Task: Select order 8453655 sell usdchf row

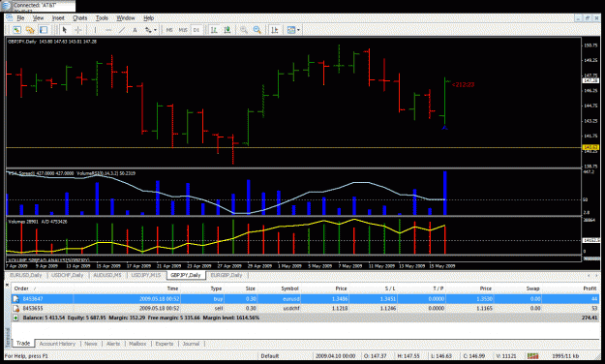Action: [305, 309]
